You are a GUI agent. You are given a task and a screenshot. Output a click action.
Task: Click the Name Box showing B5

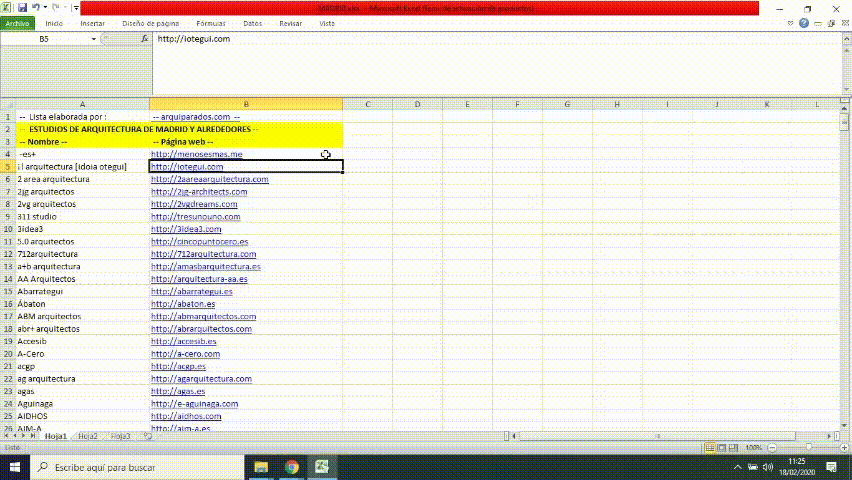coord(44,39)
